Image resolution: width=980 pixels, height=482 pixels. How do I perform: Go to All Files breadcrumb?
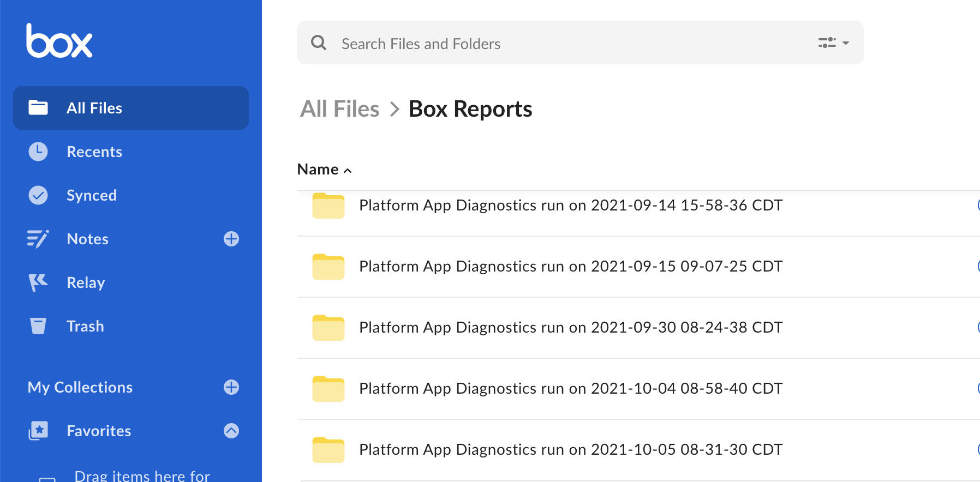[x=339, y=109]
